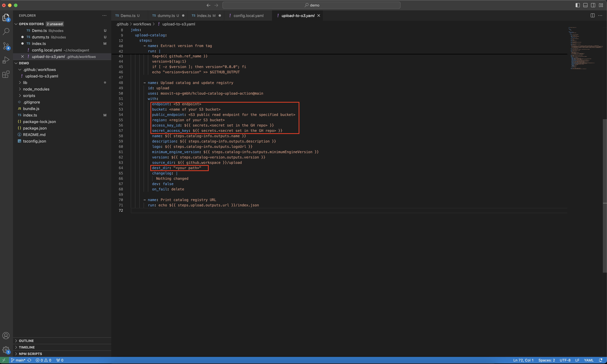Open the Manage gear icon
Screen dimensions: 607x364
point(6,350)
